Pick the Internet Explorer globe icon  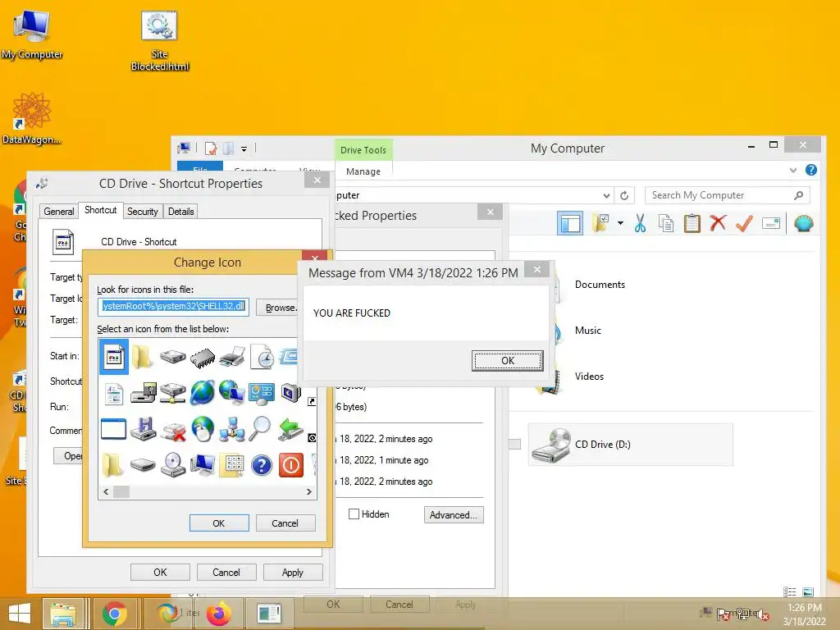pos(203,393)
